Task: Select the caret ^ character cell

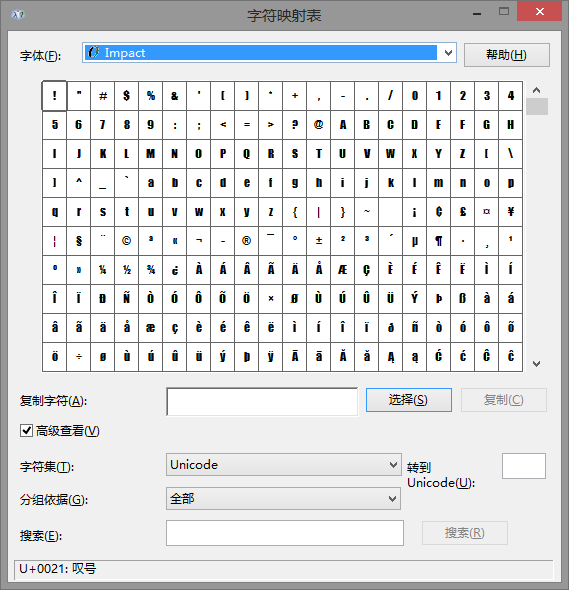Action: [x=79, y=182]
